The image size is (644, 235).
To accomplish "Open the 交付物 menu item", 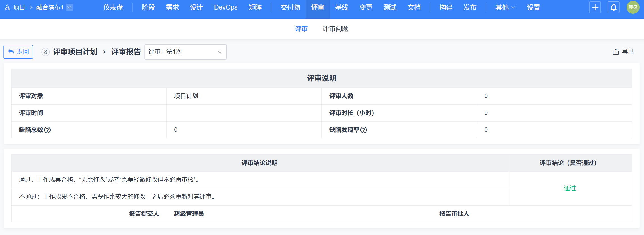I will point(290,8).
